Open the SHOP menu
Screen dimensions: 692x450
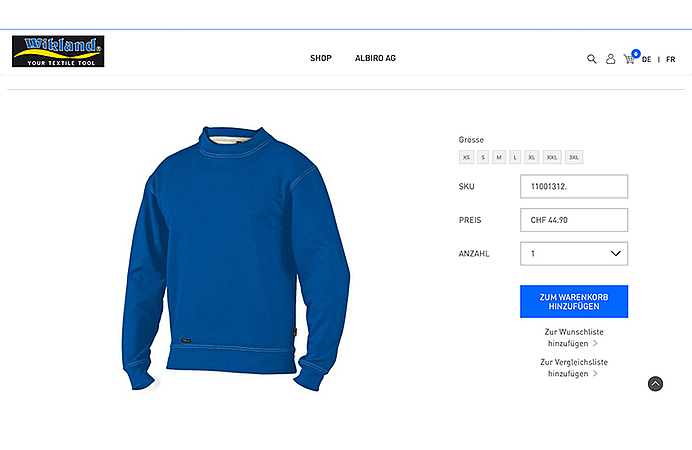click(321, 58)
